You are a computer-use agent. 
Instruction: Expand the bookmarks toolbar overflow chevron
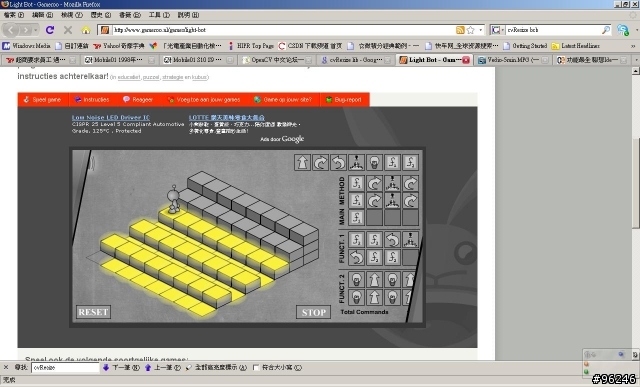click(633, 46)
